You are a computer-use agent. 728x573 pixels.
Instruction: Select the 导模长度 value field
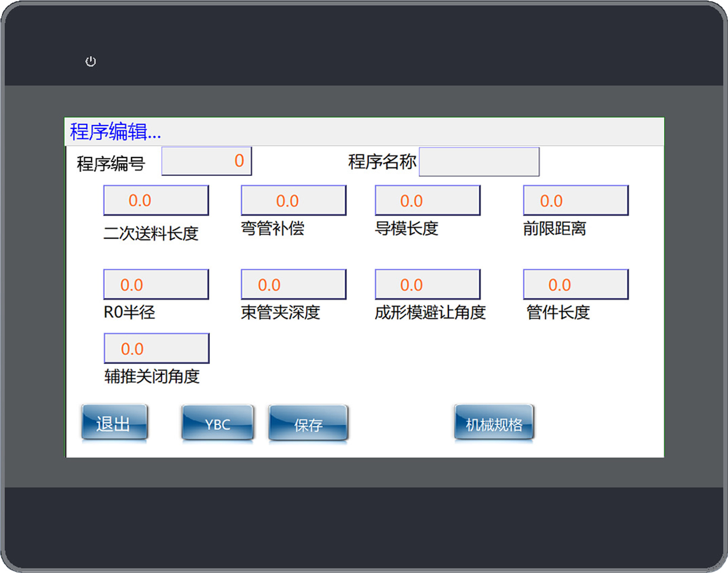tap(427, 200)
